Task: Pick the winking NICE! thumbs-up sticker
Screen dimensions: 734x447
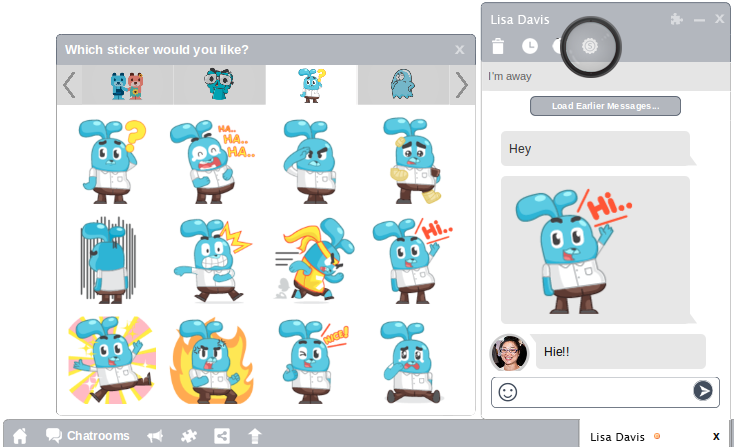Action: pyautogui.click(x=313, y=361)
